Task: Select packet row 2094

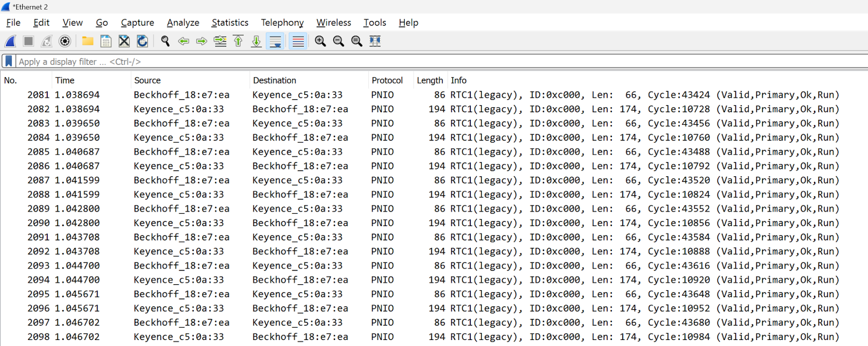Action: [434, 280]
